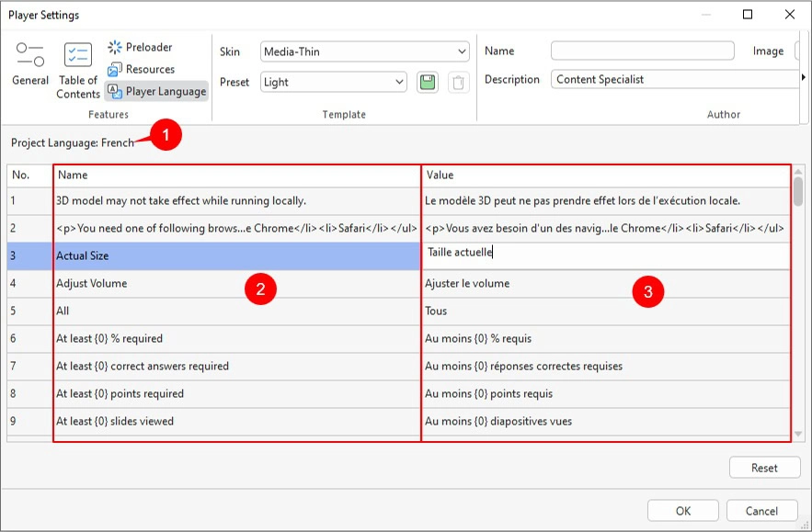Click the Cancel button
Image resolution: width=812 pixels, height=532 pixels.
click(x=761, y=511)
